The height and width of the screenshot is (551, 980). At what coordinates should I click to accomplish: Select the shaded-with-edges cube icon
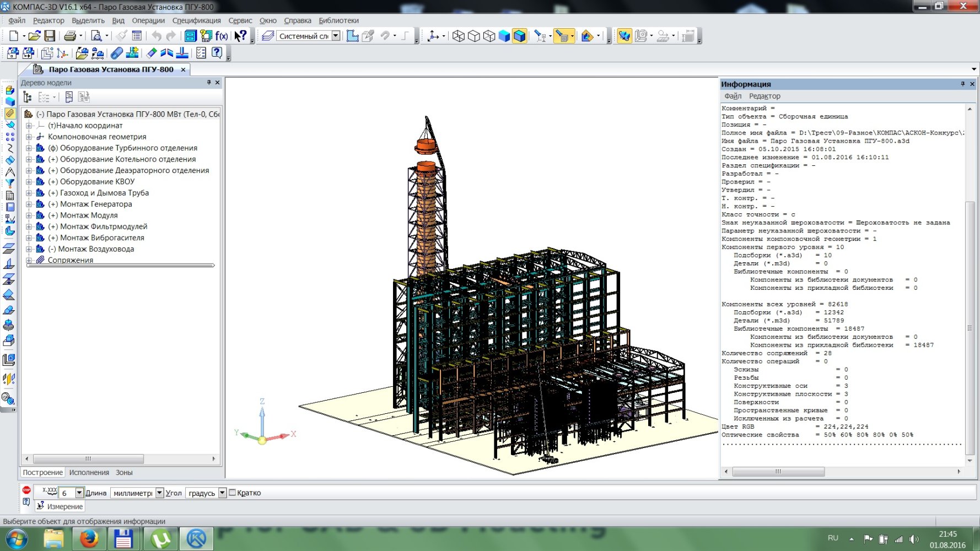click(x=519, y=36)
